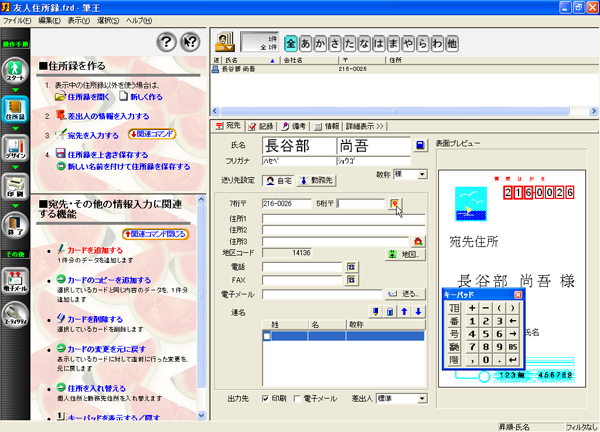Open the ファイル menu
This screenshot has width=600, height=432.
click(18, 19)
